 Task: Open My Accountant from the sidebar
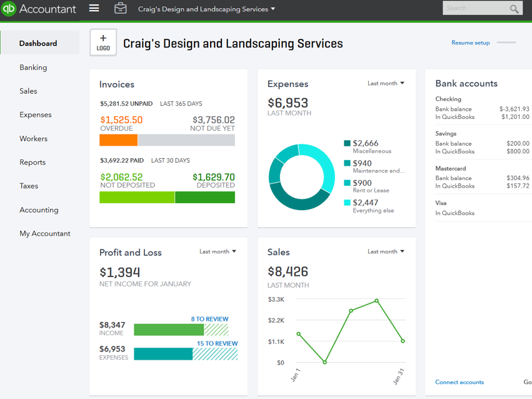[44, 233]
